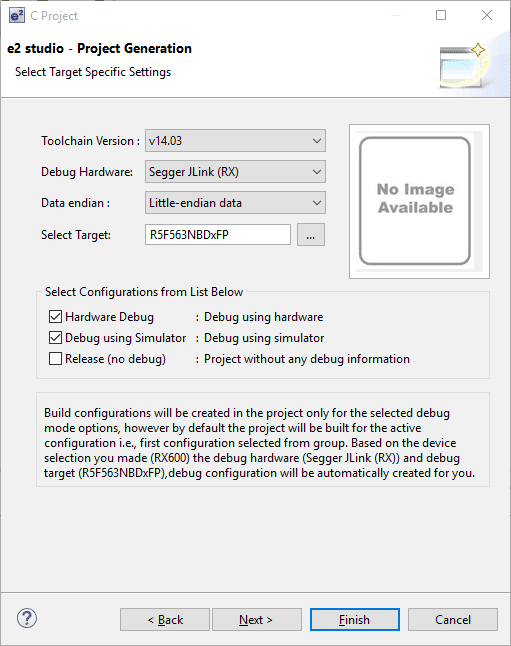Click the wizard banner image with star

463,65
